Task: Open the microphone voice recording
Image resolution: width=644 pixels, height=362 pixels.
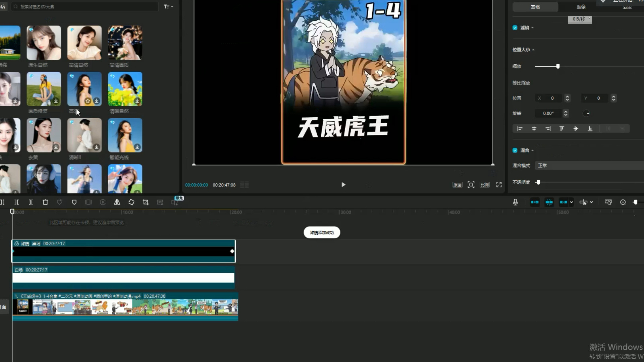Action: tap(515, 202)
